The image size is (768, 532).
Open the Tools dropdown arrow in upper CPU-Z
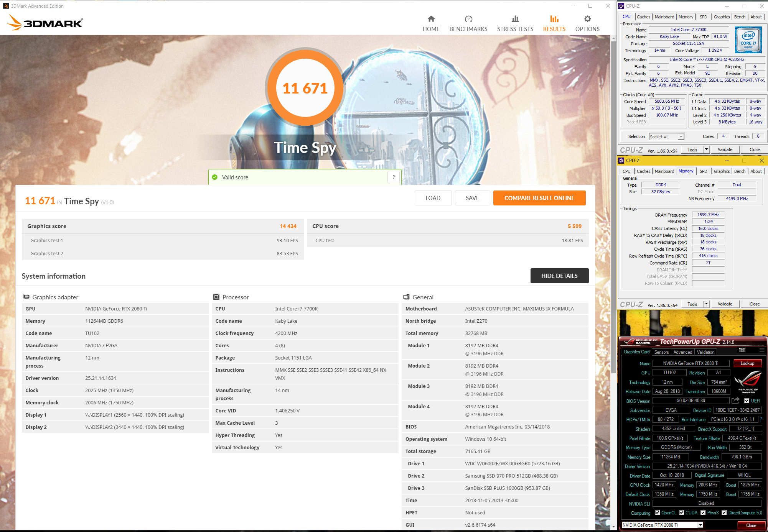click(706, 149)
